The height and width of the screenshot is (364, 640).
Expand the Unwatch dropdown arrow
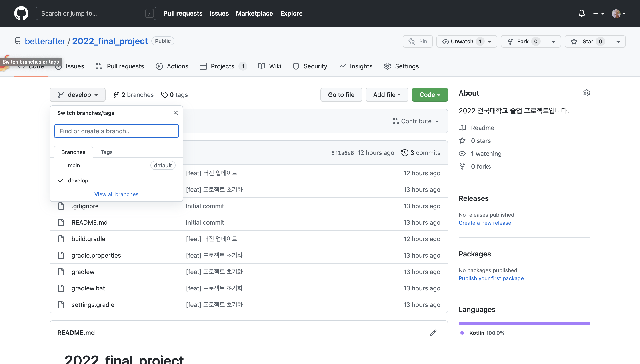(x=490, y=42)
